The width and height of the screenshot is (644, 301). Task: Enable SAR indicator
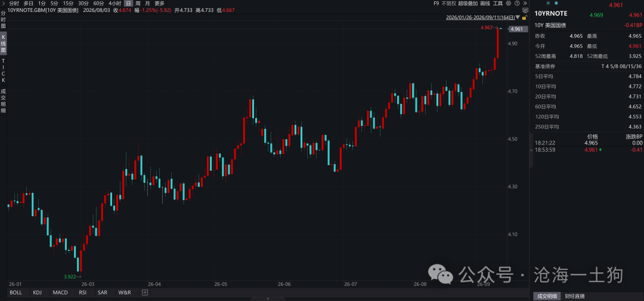pos(103,293)
